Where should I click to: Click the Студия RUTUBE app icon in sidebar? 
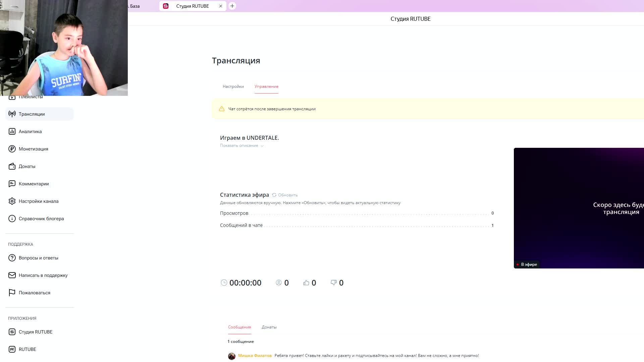12,332
